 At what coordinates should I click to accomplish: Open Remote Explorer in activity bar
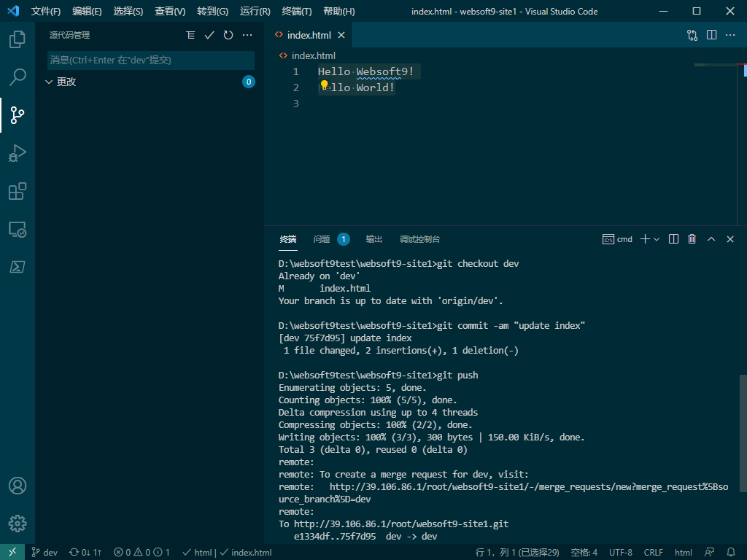click(18, 230)
